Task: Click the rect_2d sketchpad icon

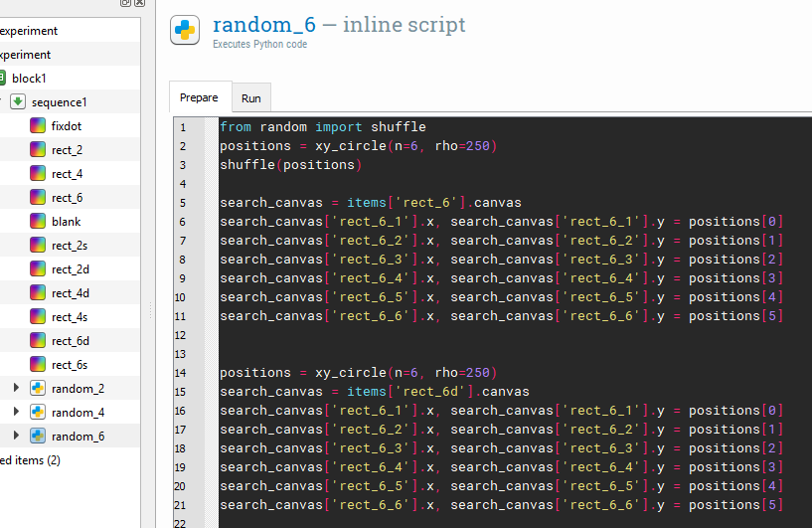Action: (x=38, y=268)
